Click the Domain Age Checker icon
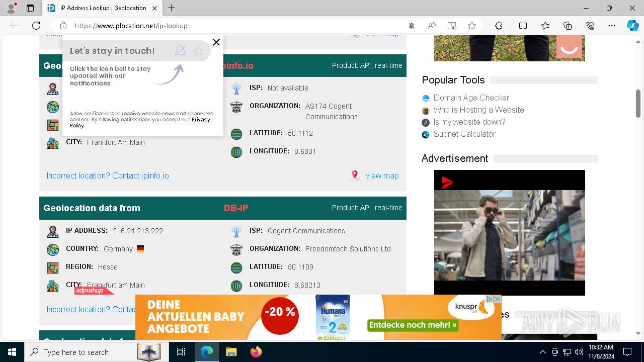 [426, 98]
